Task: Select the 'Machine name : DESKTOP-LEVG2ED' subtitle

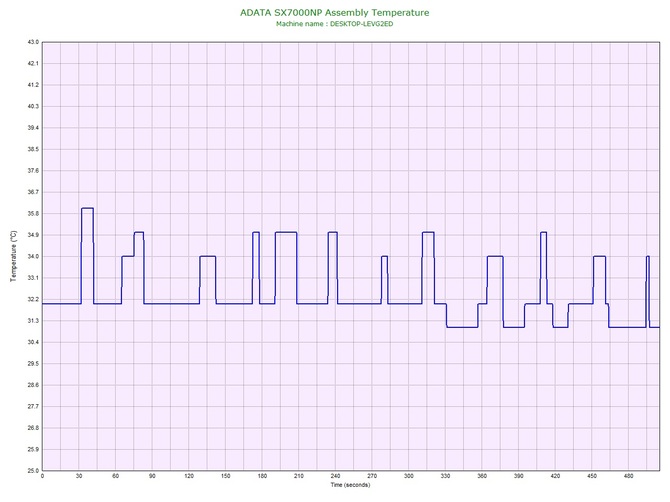Action: (335, 24)
